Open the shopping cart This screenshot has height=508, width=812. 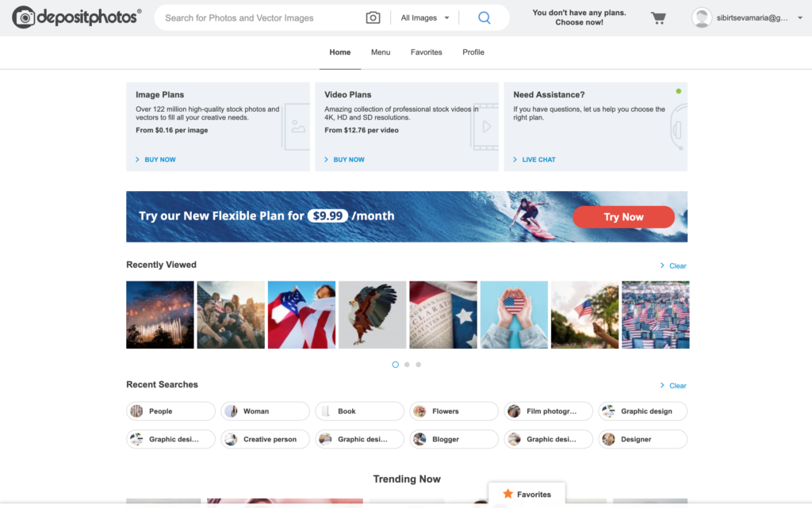pyautogui.click(x=658, y=17)
